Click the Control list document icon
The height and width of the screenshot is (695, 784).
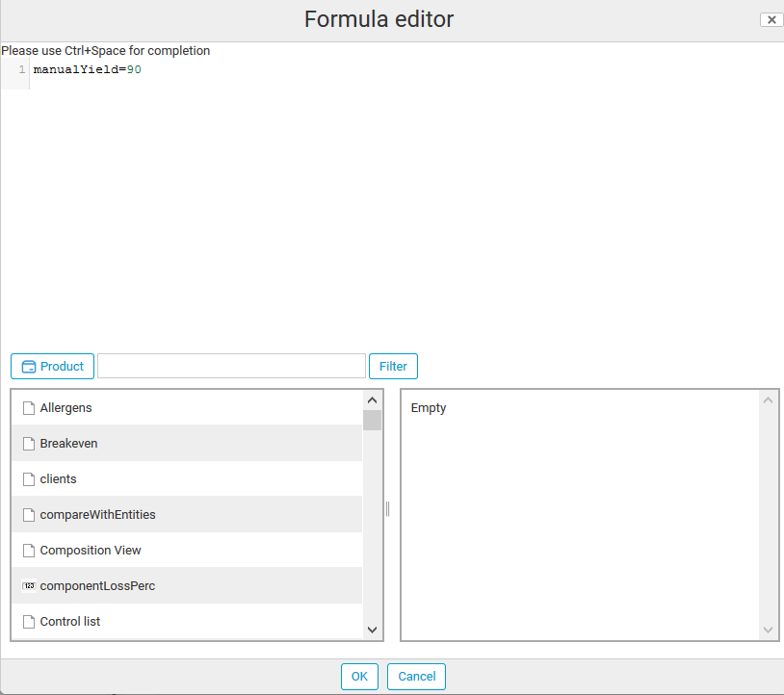[29, 622]
